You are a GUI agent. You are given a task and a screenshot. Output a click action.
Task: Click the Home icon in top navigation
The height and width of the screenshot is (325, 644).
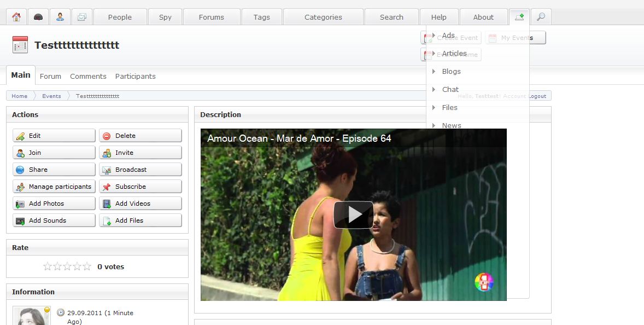(16, 17)
